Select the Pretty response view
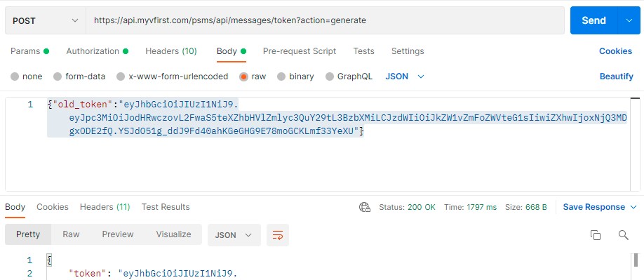Screen dimensions: 644x280 click(28, 234)
